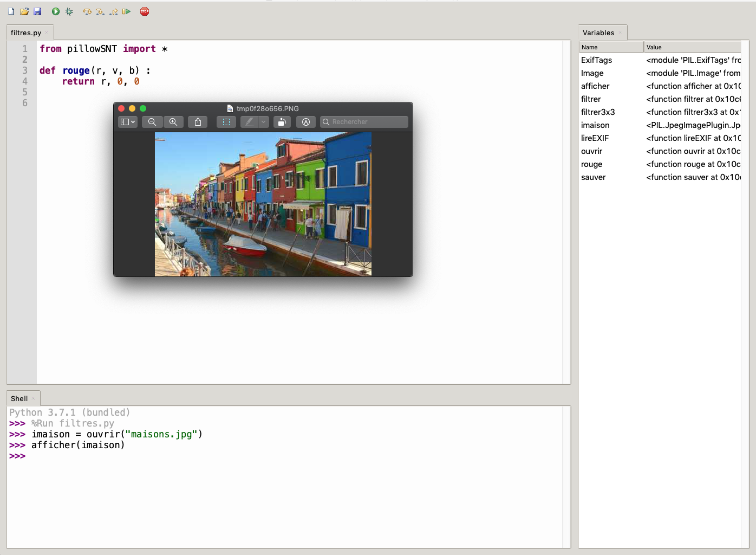Rotate the image in Preview
The image size is (756, 555).
282,122
